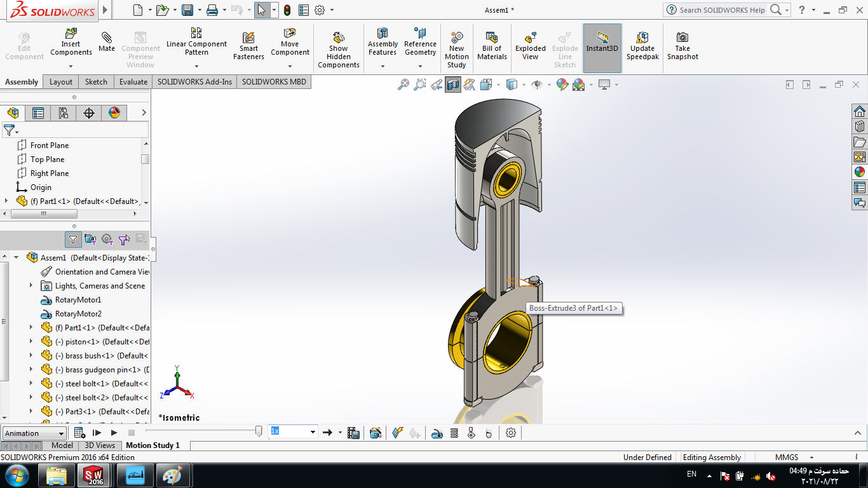
Task: Switch to the Layout tab
Action: 61,82
